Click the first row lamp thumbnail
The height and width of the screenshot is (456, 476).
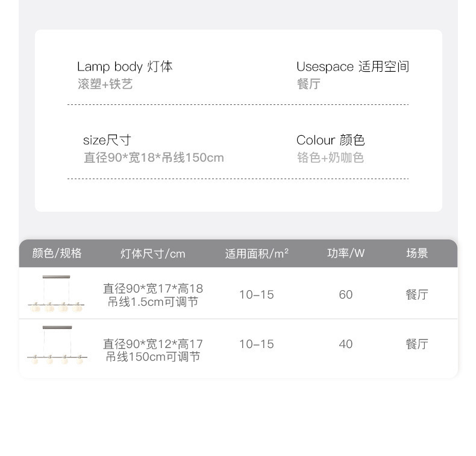56,294
